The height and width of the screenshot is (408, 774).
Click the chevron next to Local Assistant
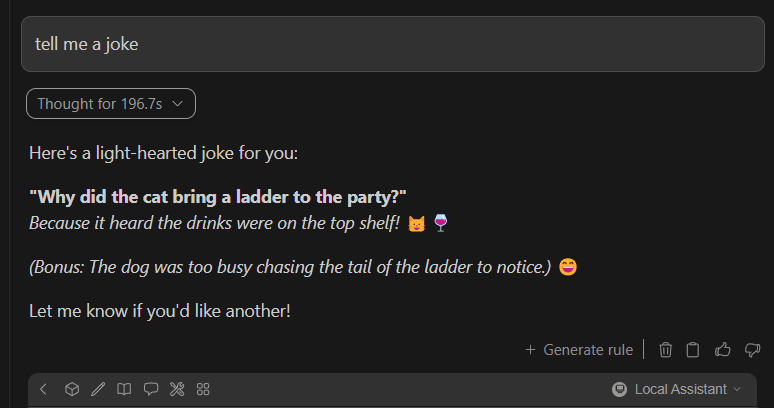737,389
